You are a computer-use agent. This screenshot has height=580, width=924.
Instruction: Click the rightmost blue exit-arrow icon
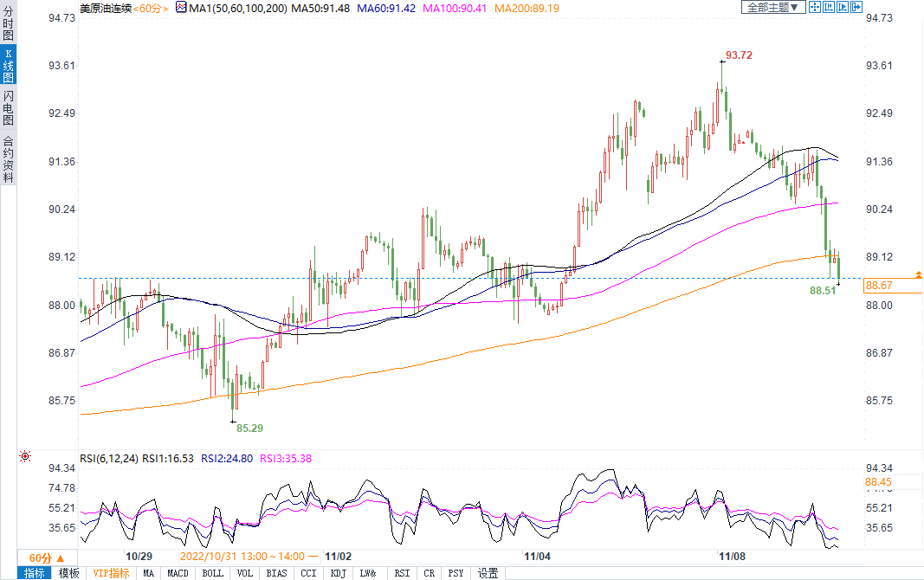click(857, 7)
